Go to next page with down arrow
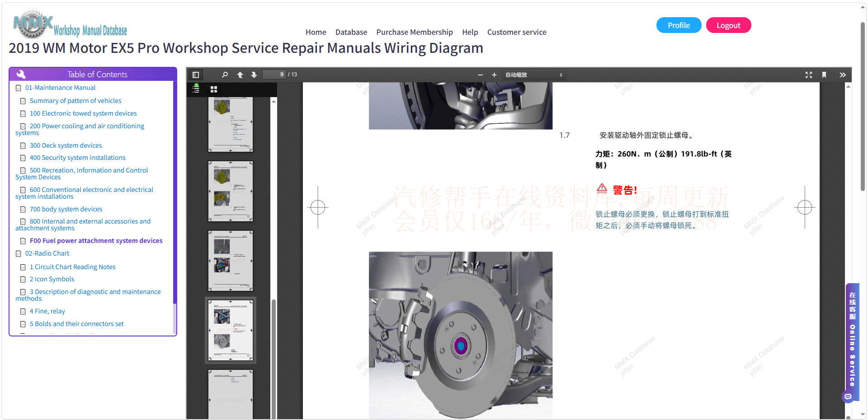The height and width of the screenshot is (420, 868). pos(254,75)
